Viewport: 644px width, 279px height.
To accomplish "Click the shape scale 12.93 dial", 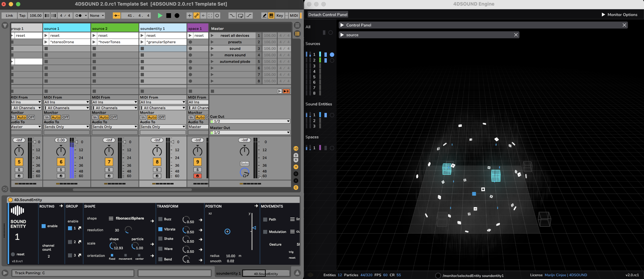I will click(x=113, y=246).
